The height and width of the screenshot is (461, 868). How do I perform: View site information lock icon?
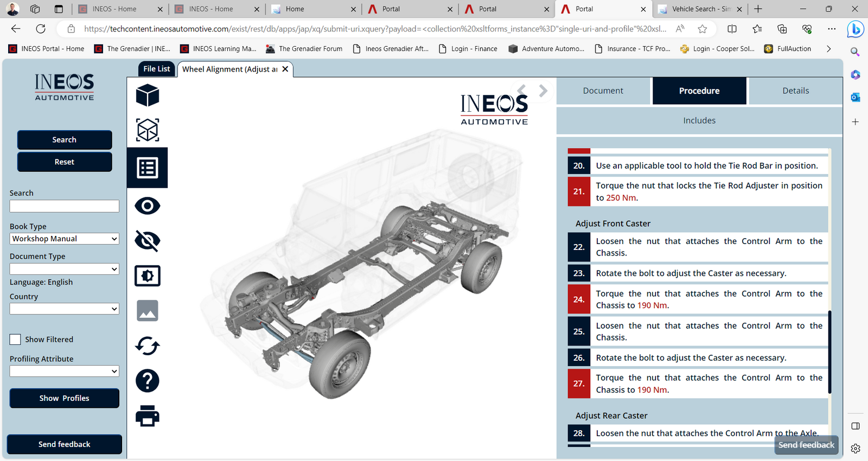(x=71, y=29)
